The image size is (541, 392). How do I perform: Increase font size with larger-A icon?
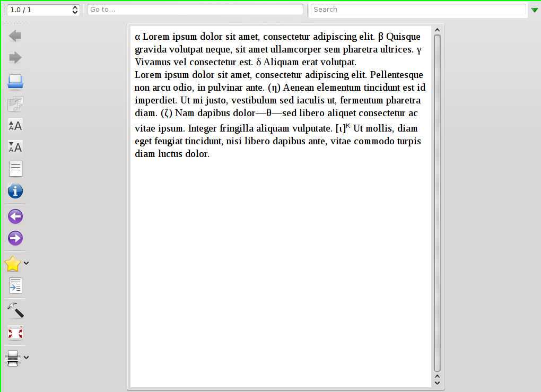(x=15, y=126)
